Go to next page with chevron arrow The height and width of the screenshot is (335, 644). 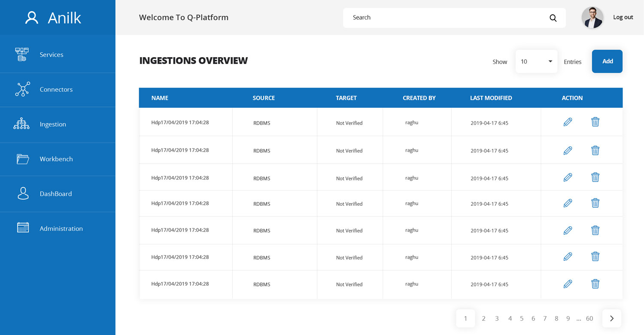pyautogui.click(x=612, y=318)
